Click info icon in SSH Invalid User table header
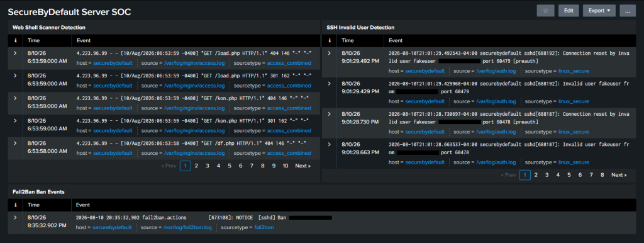The height and width of the screenshot is (243, 644). tap(329, 40)
